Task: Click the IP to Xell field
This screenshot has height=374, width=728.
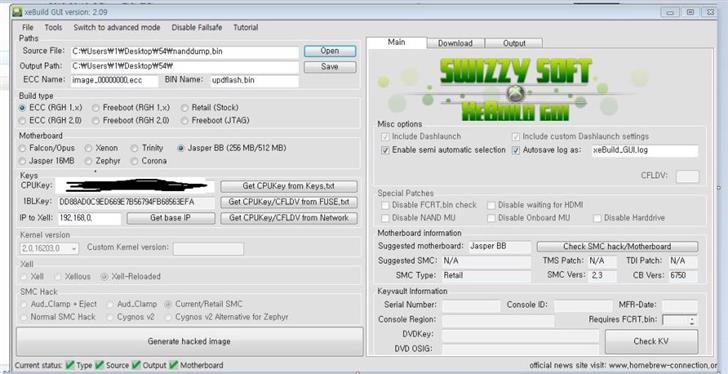Action: [x=89, y=219]
